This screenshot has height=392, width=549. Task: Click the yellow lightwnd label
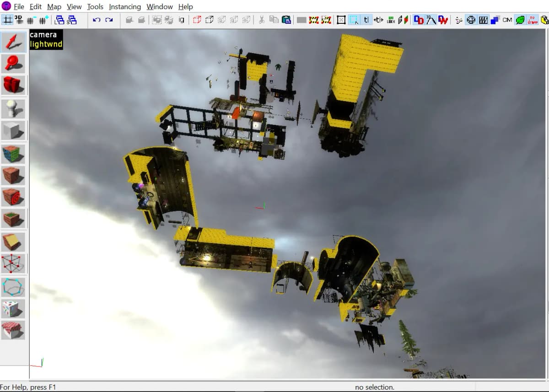click(x=46, y=44)
